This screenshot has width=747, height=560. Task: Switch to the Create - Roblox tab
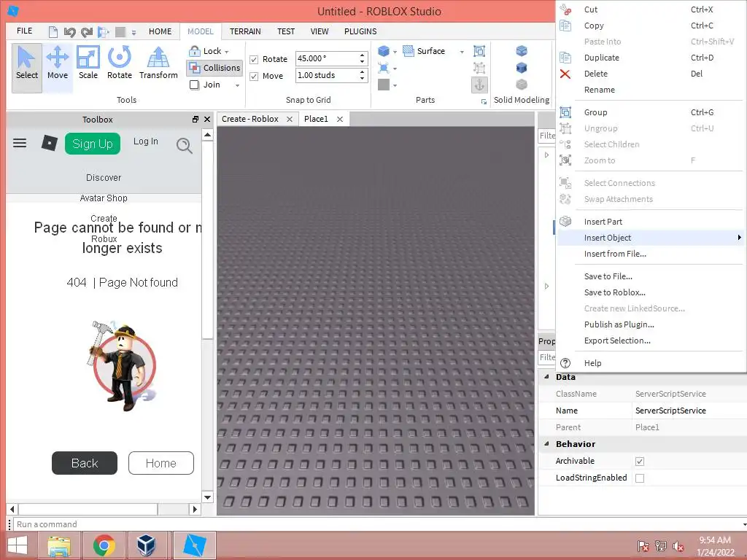click(250, 119)
